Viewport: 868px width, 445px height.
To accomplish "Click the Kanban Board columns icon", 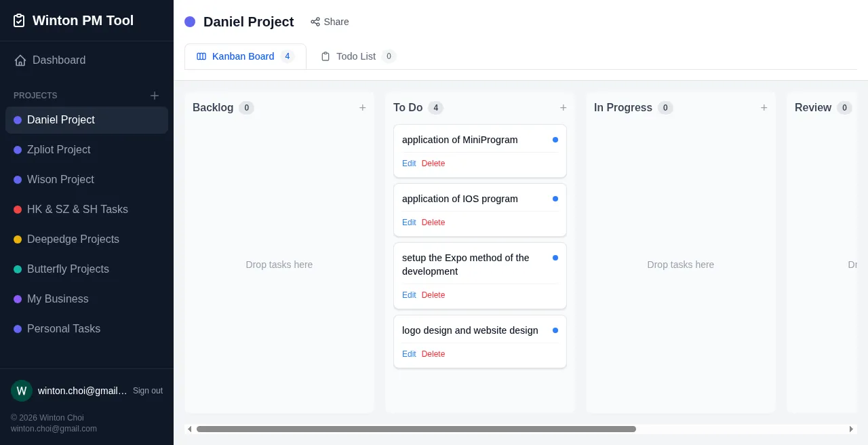I will (x=201, y=56).
